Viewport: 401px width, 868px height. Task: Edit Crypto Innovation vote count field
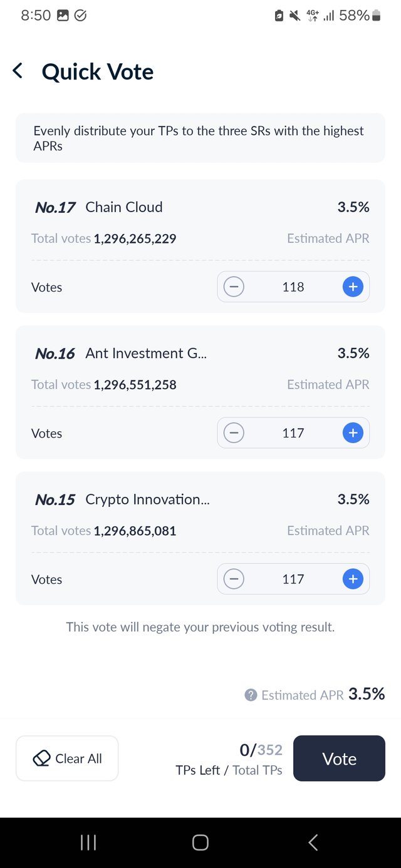[293, 579]
